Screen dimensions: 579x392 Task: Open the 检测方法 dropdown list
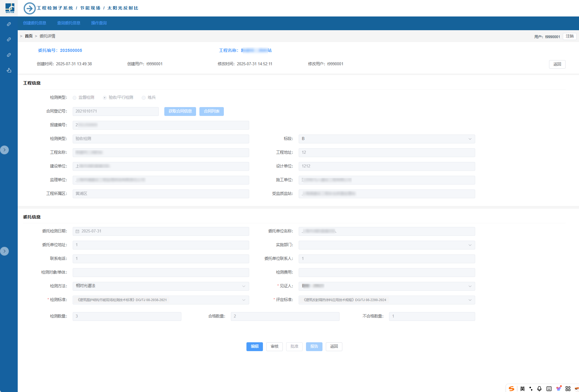[161, 286]
